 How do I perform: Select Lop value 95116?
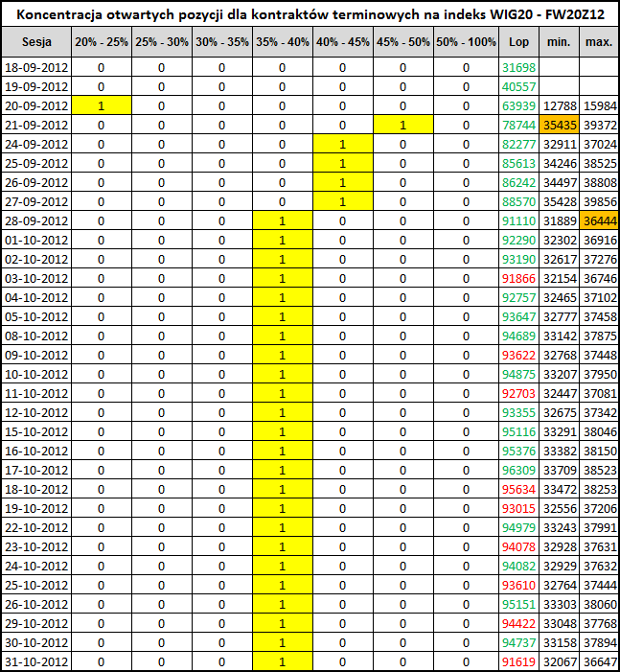[x=518, y=431]
